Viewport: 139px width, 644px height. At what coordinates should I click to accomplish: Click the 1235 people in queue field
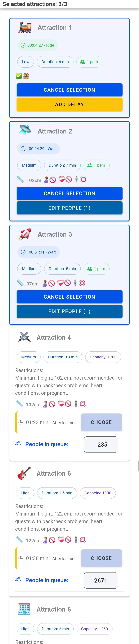click(101, 445)
